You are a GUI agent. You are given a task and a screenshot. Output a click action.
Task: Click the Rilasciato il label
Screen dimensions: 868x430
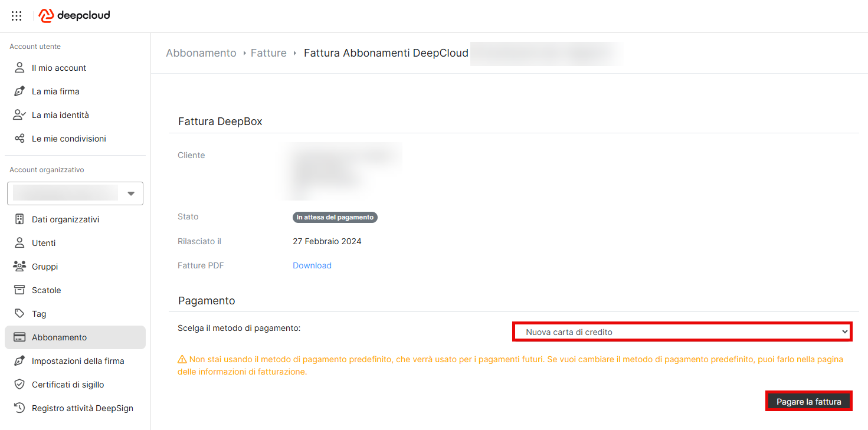[x=199, y=241]
